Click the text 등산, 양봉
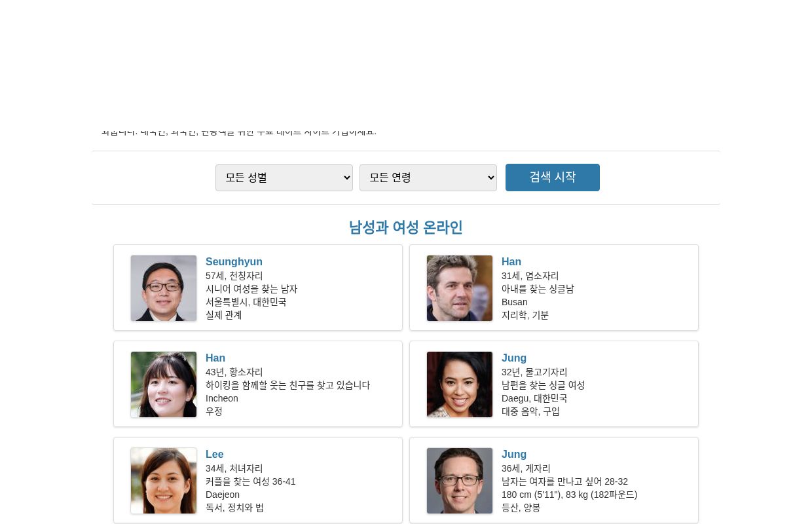The width and height of the screenshot is (812, 524). 521,508
